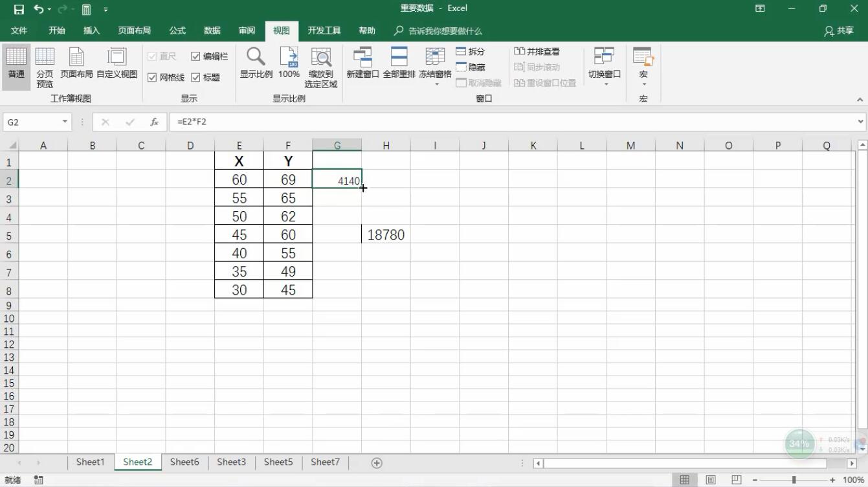Select the column G header
Screen dimensions: 868x487
point(337,146)
